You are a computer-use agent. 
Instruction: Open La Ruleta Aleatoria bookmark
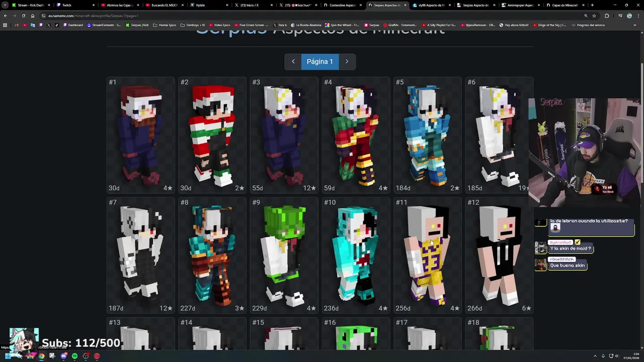[x=305, y=25]
